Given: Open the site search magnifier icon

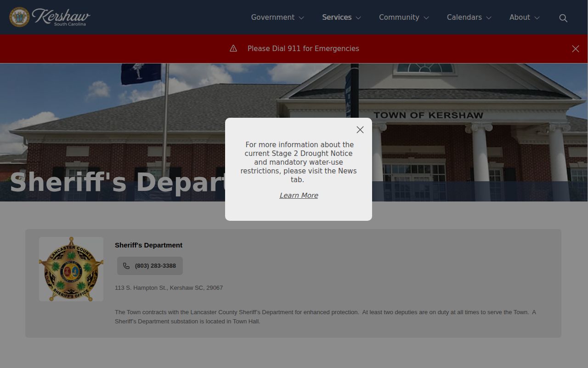Looking at the screenshot, I should [x=563, y=18].
